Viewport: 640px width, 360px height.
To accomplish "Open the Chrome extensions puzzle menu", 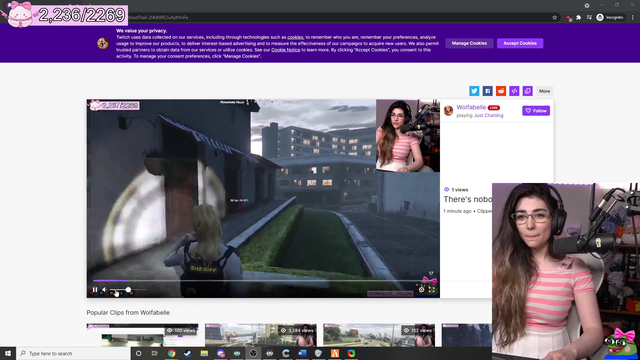I will coord(578,18).
